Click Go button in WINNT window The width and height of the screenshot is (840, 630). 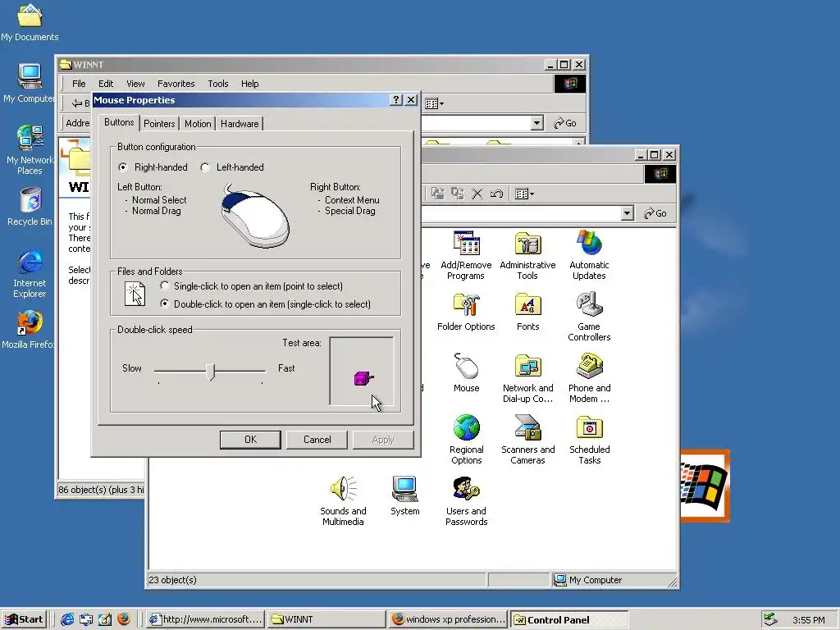tap(565, 123)
